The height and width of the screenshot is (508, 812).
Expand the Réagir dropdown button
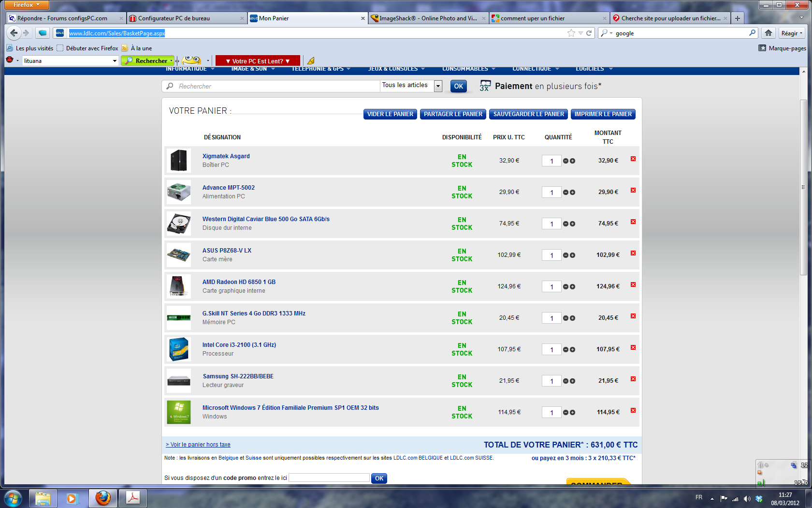(x=791, y=33)
